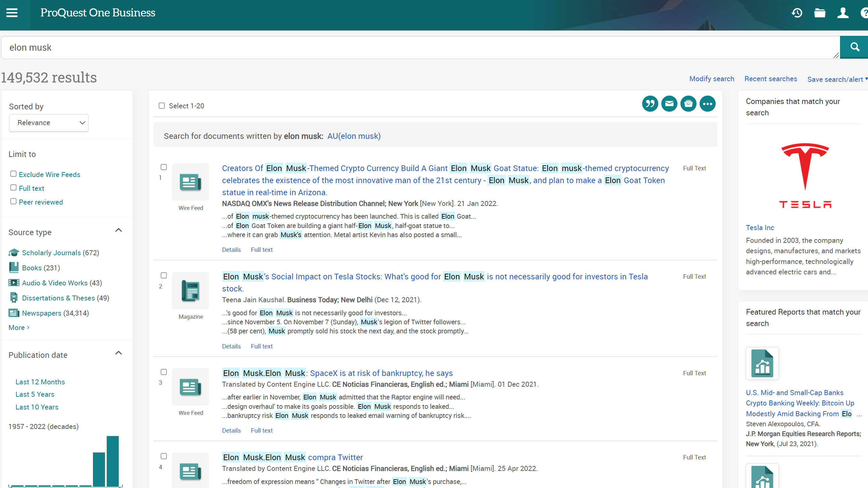Click the Newspapers source type icon

14,313
